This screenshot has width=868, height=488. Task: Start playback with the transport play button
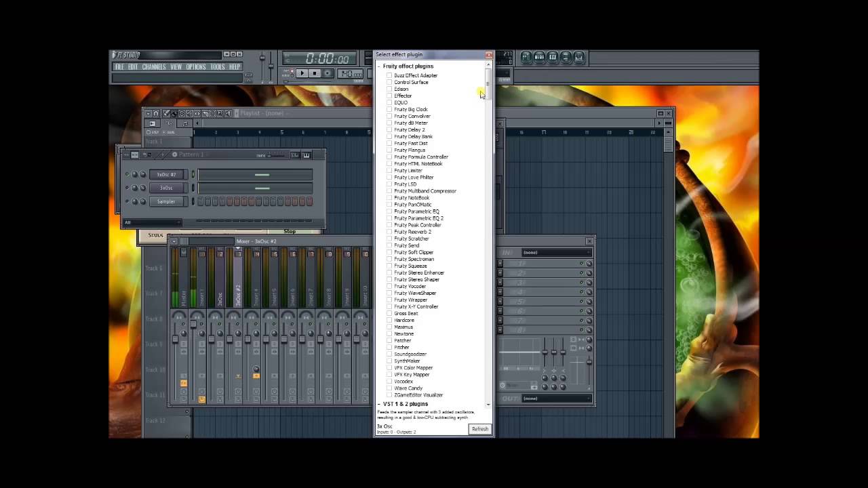[x=302, y=73]
